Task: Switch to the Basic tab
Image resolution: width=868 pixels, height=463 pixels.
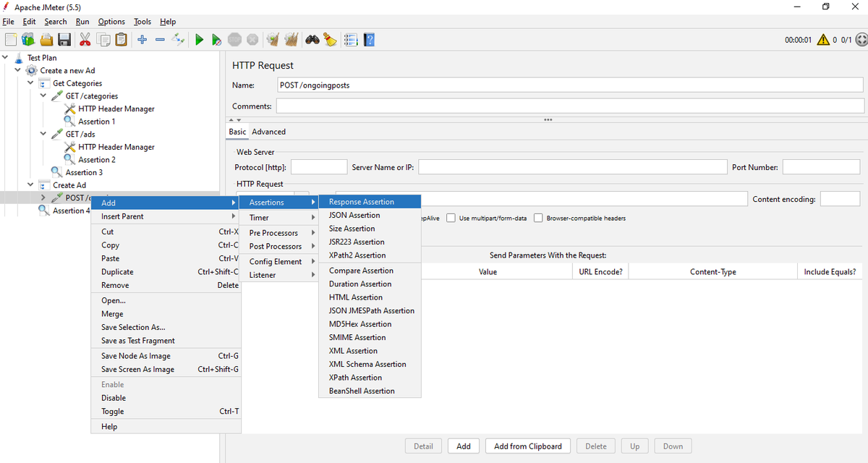Action: [x=237, y=132]
